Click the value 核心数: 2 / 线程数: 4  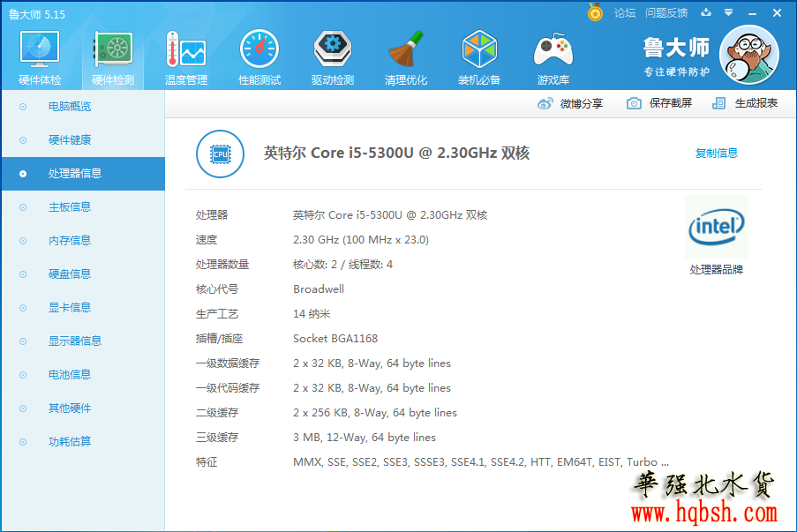[x=342, y=264]
